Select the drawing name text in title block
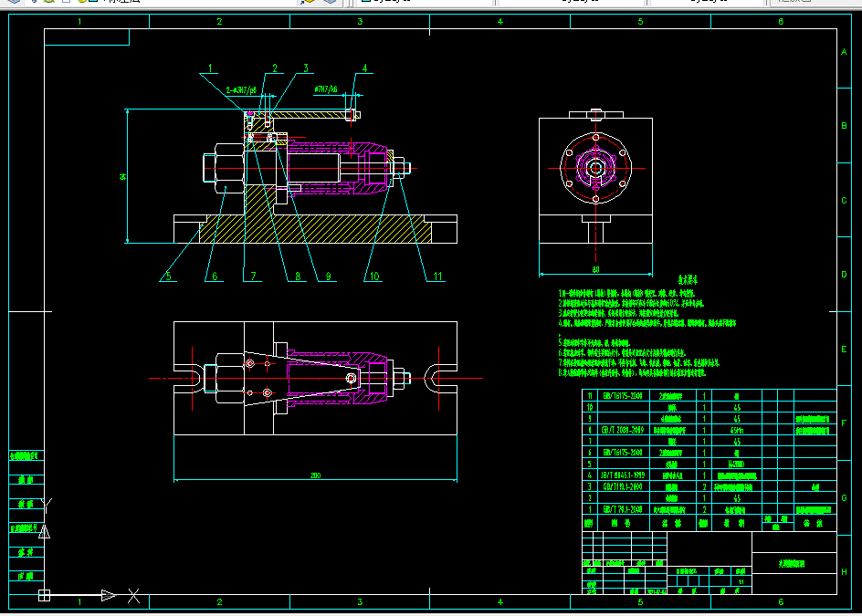Image resolution: width=862 pixels, height=616 pixels. tap(792, 563)
